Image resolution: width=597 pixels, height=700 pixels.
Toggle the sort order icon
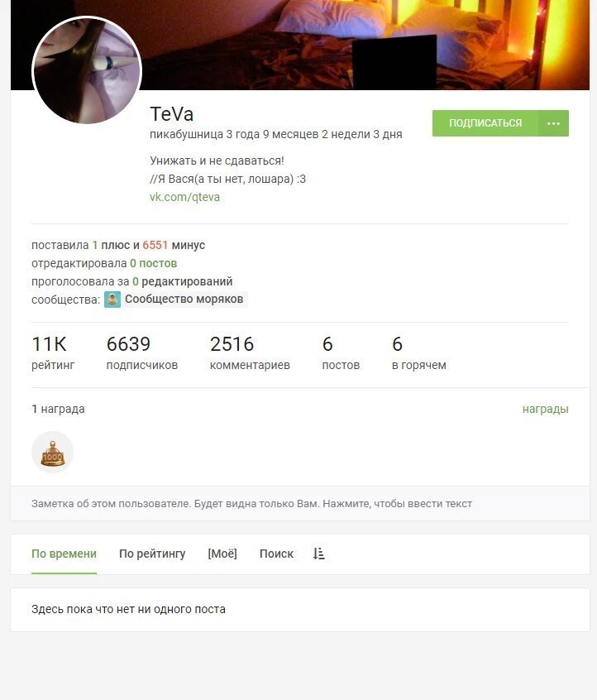[x=318, y=554]
